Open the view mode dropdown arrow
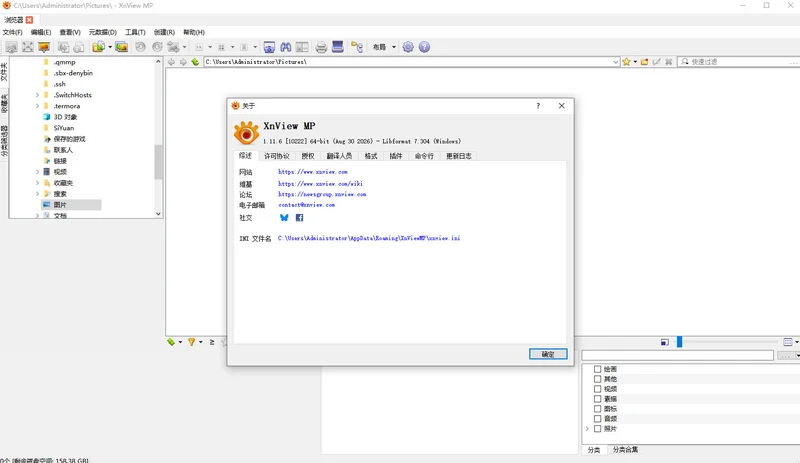 click(797, 342)
